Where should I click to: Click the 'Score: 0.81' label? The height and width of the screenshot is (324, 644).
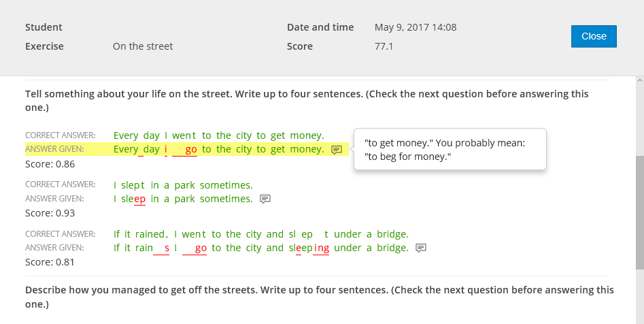[50, 262]
